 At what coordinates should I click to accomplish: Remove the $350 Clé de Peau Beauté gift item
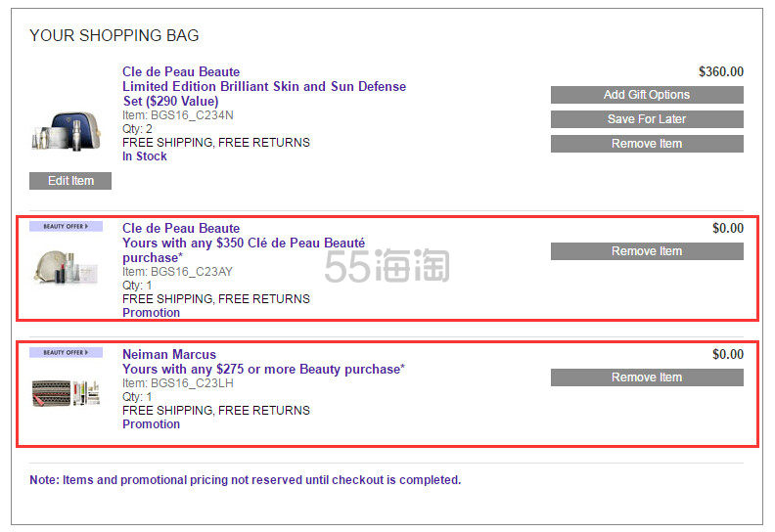[x=647, y=251]
